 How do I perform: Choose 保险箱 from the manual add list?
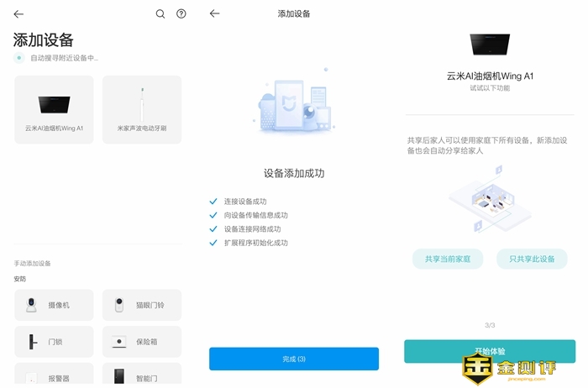pyautogui.click(x=141, y=342)
